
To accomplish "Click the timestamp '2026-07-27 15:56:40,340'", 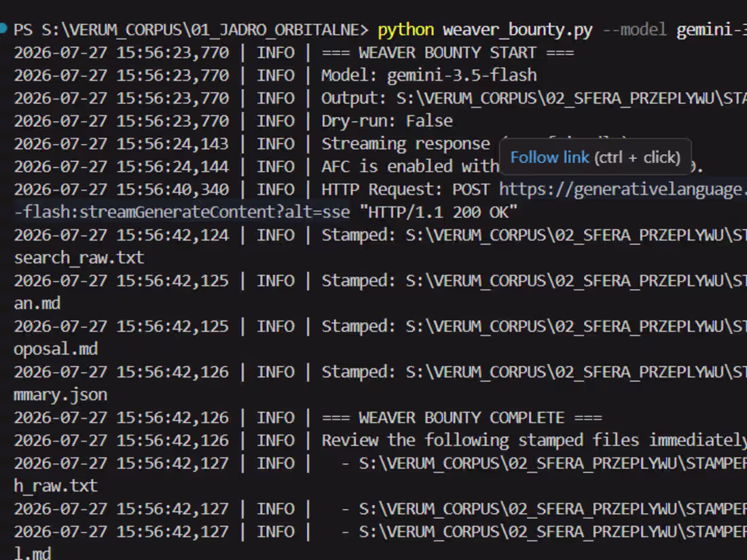I will point(122,189).
